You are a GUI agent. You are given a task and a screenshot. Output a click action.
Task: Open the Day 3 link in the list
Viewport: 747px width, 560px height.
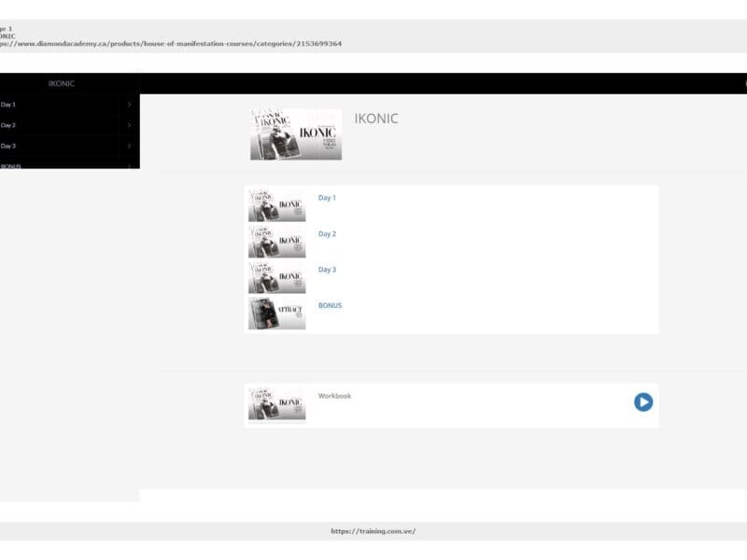[327, 270]
